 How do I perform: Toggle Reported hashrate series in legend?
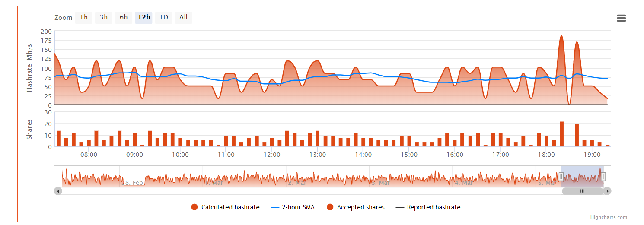[x=428, y=207]
